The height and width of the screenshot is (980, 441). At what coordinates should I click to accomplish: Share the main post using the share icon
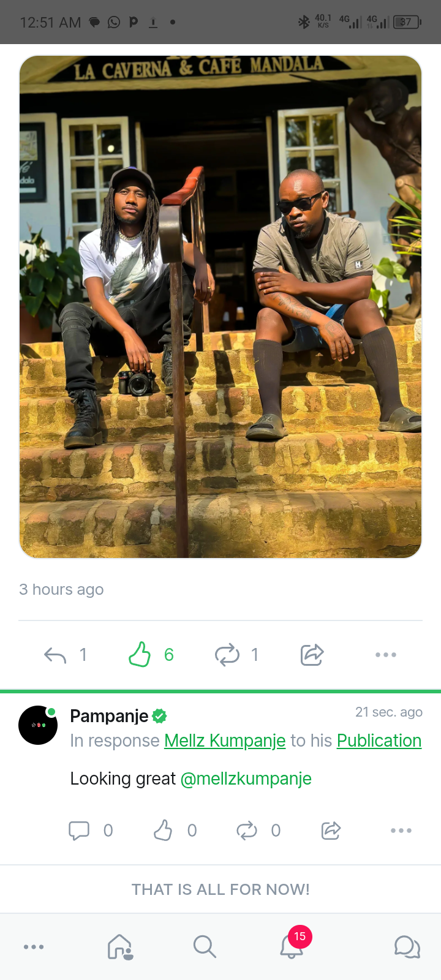(312, 655)
